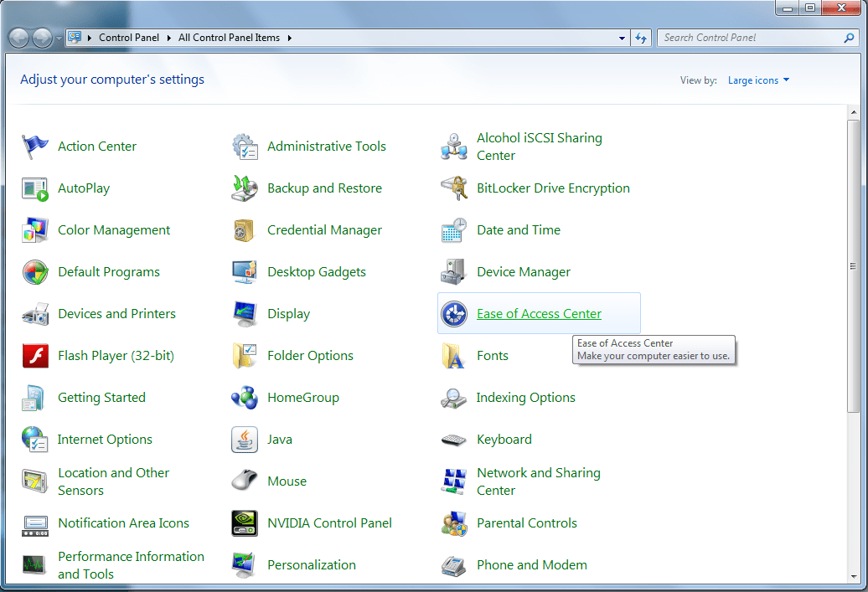Screen dimensions: 868x592
Task: Open the AutoPlay icon
Action: pos(35,188)
